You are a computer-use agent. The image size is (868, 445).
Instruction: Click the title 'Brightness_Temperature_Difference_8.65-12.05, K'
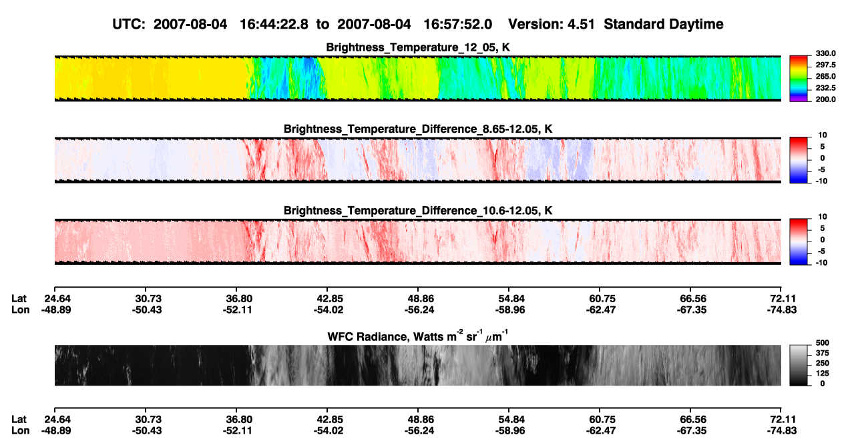[418, 129]
